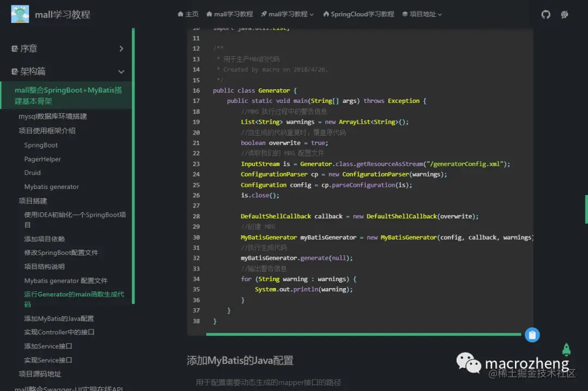Jump to PagerHelper sidebar entry
Viewport: 588px width, 391px height.
42,159
